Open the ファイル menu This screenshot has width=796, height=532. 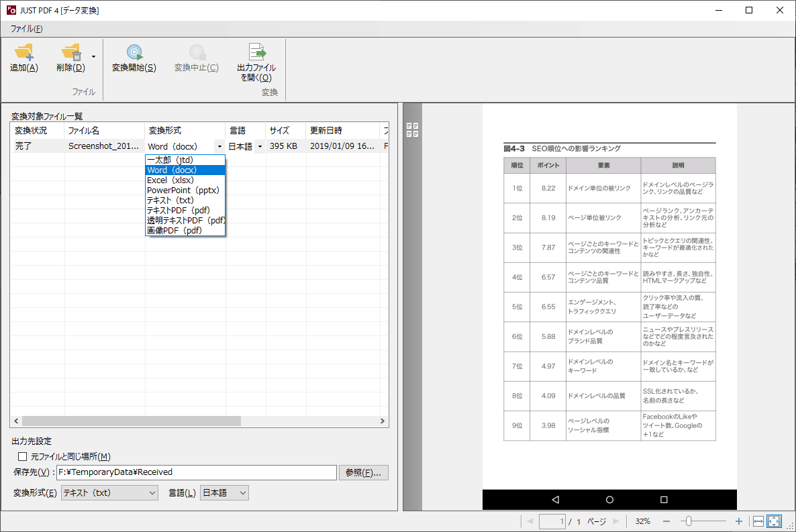click(x=26, y=29)
